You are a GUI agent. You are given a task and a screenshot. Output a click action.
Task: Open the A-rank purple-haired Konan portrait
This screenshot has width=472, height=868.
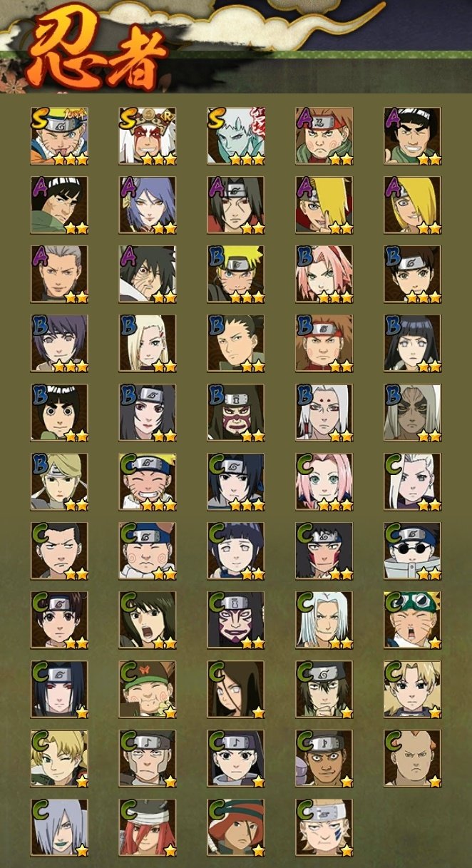pos(148,205)
